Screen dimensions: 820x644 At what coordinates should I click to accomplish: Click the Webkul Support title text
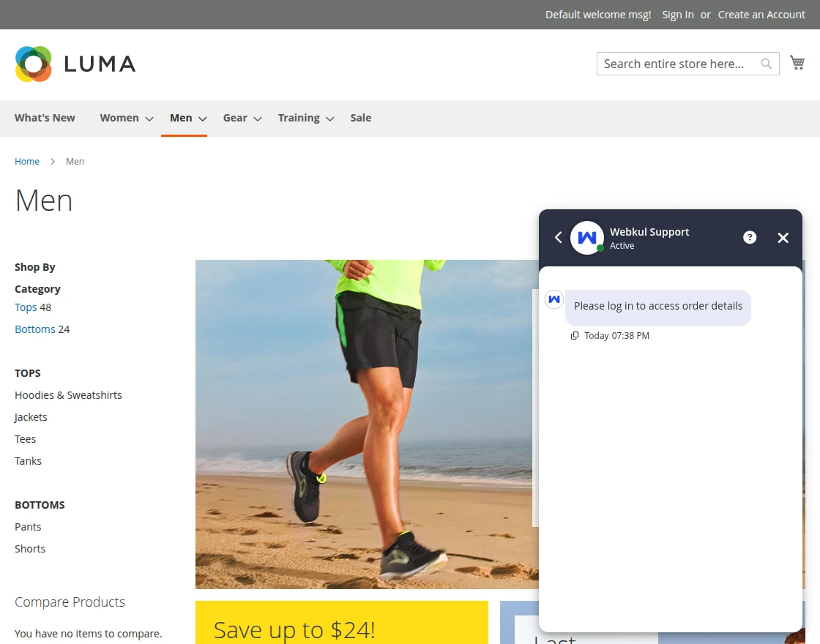649,232
